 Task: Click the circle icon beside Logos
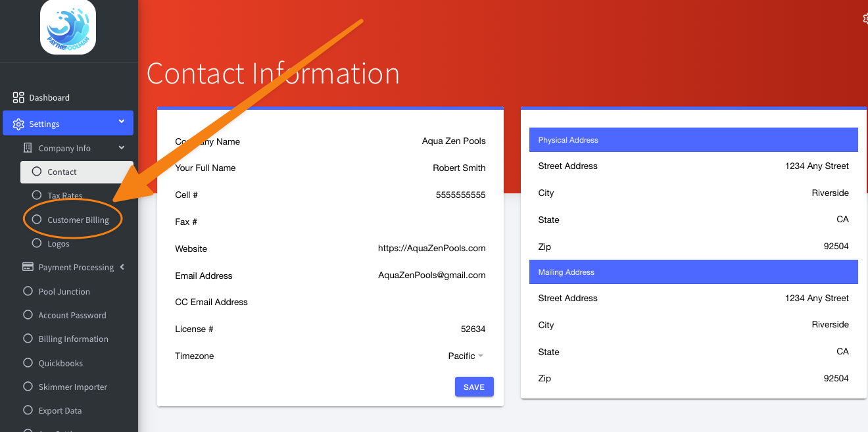click(37, 243)
